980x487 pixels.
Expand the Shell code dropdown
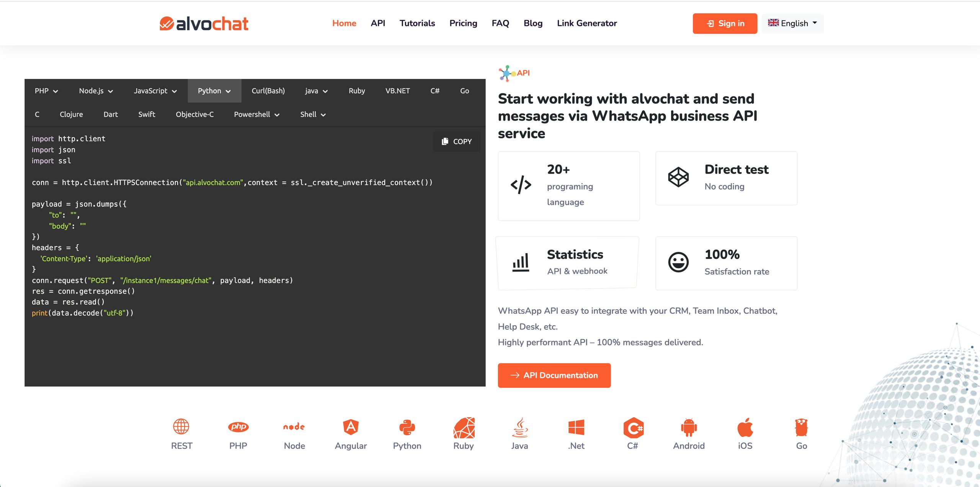(313, 115)
